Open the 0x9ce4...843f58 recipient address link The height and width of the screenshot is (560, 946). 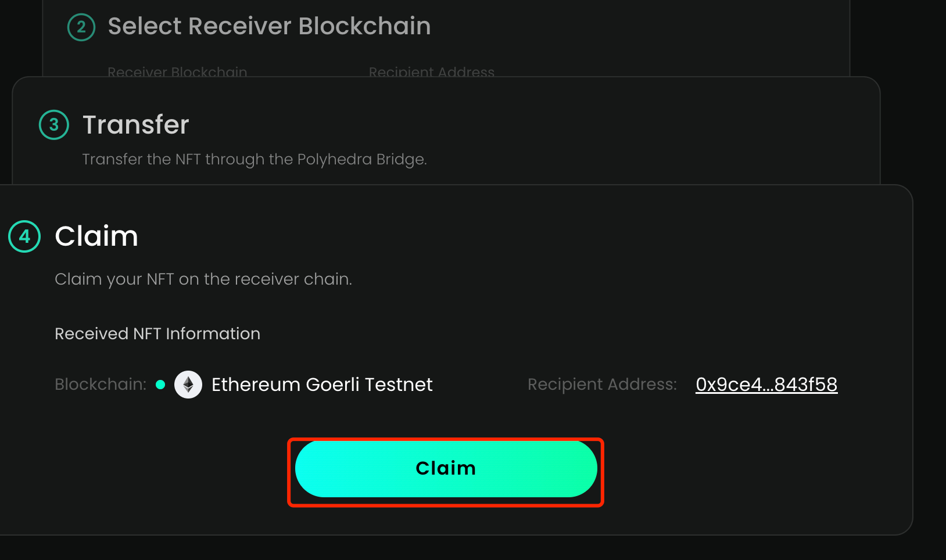click(766, 385)
